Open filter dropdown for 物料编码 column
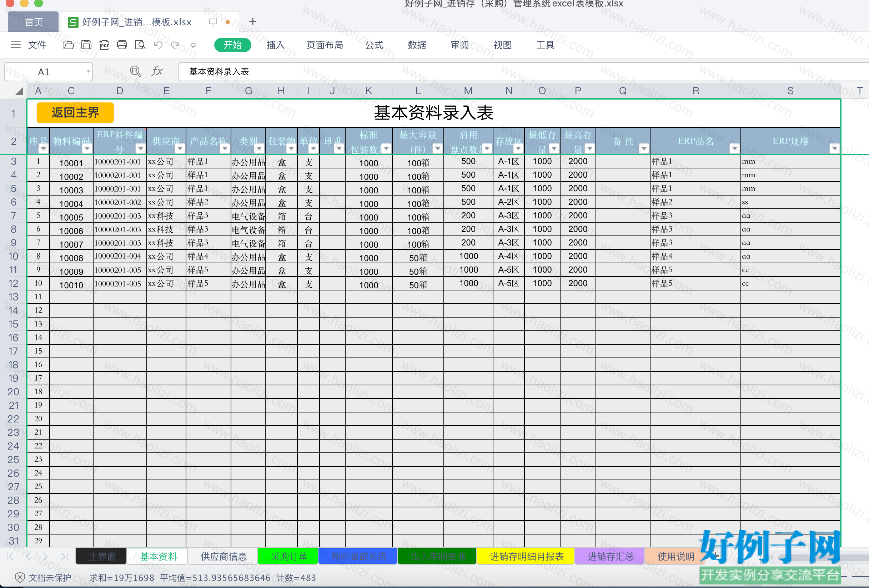The height and width of the screenshot is (588, 869). click(87, 149)
